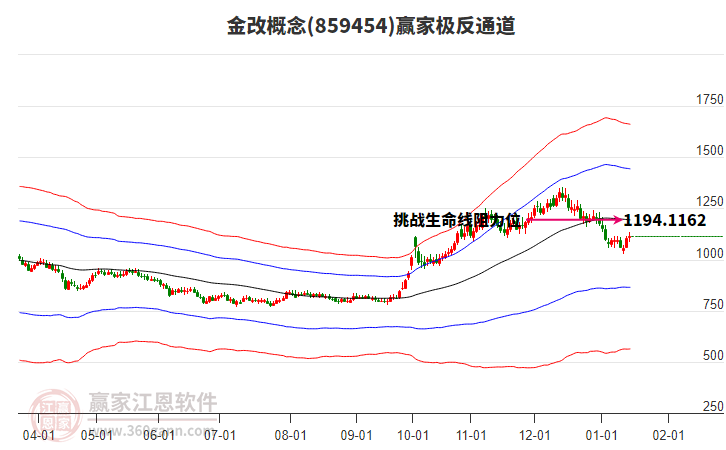Click the y-axis label 500
Screen dimensions: 726x450
713,355
